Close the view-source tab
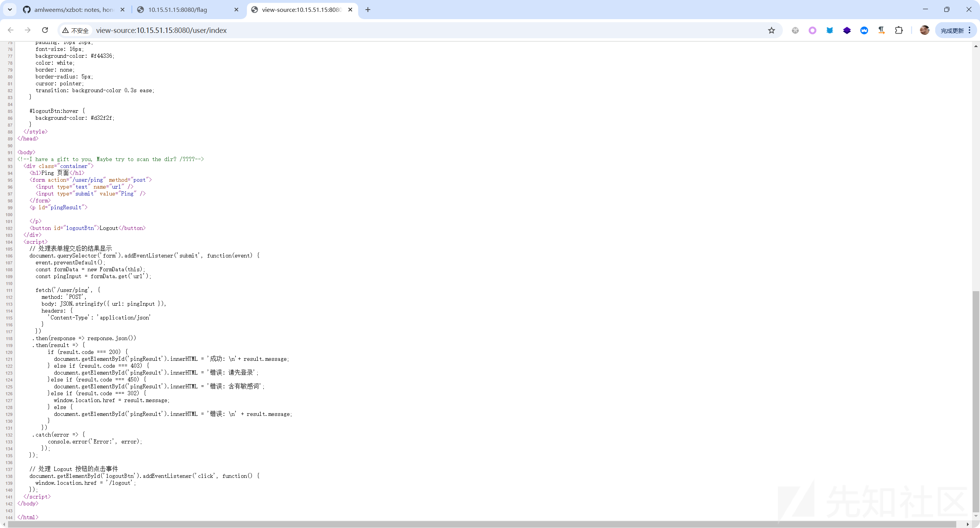 click(350, 10)
